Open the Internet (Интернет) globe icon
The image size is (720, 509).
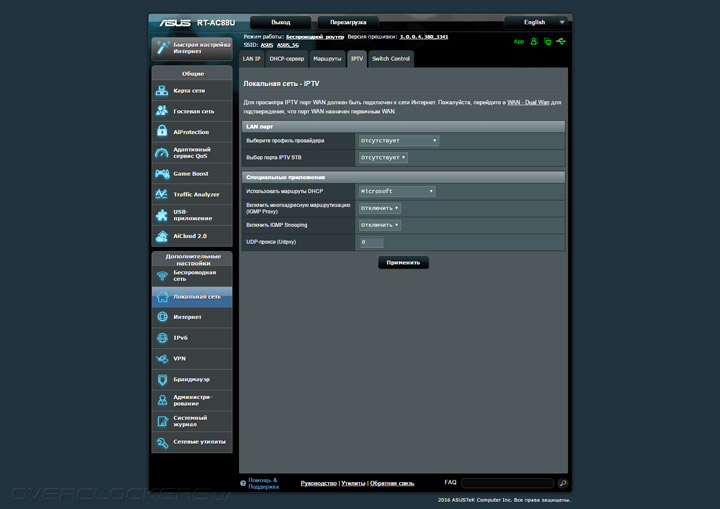point(162,317)
